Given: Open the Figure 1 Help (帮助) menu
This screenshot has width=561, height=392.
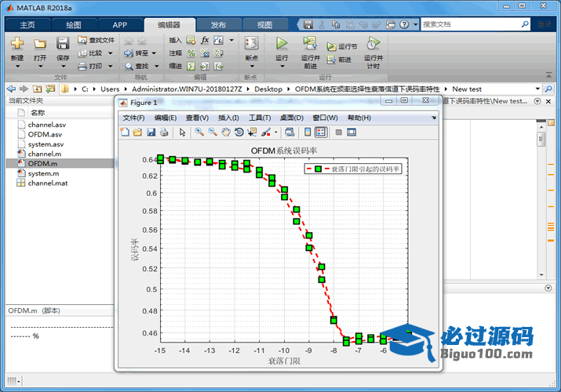Looking at the screenshot, I should click(x=359, y=118).
